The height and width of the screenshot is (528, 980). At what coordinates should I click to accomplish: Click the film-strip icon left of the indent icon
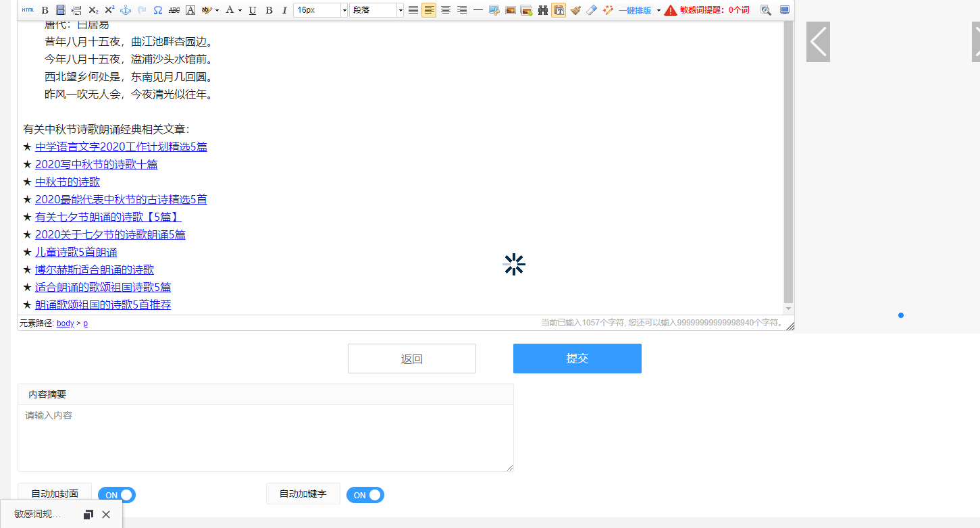(x=61, y=10)
